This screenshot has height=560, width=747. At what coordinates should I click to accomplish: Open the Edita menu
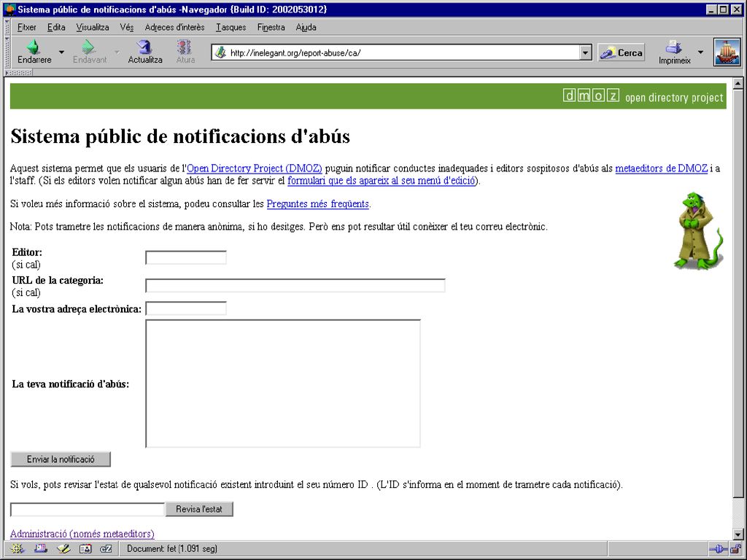tap(56, 27)
